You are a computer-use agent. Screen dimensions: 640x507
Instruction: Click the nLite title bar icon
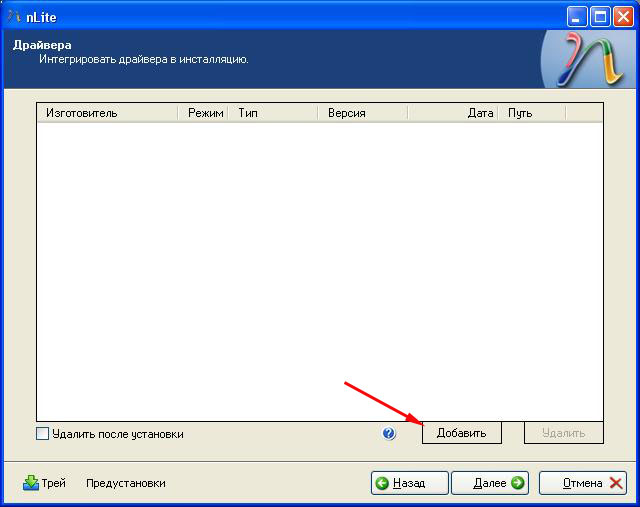point(13,17)
